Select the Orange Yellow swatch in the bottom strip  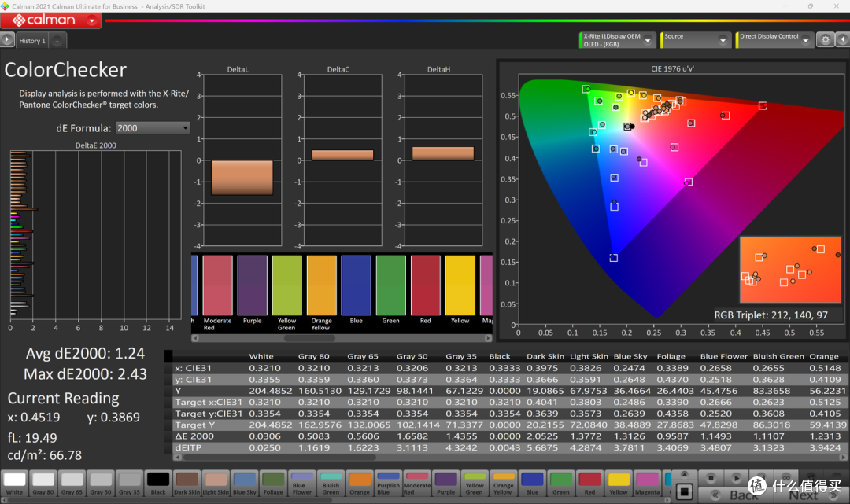tap(503, 484)
